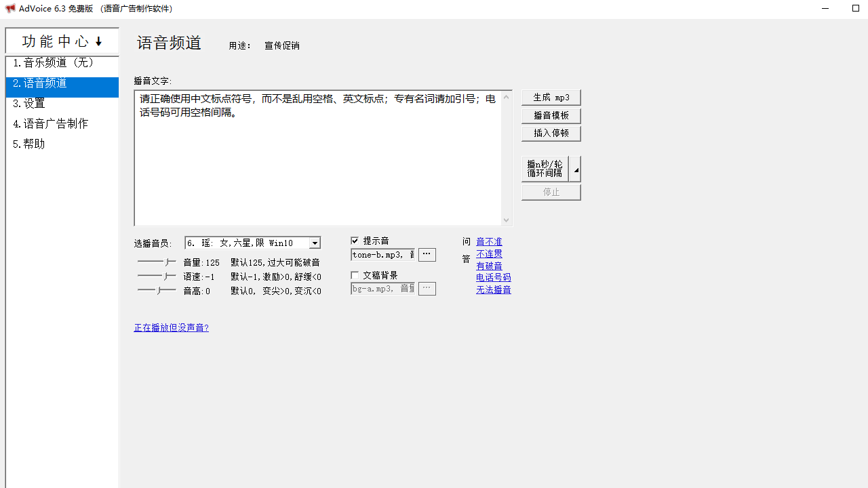Viewport: 868px width, 488px height.
Task: Adjust the 语速 speed slider
Action: click(x=157, y=277)
